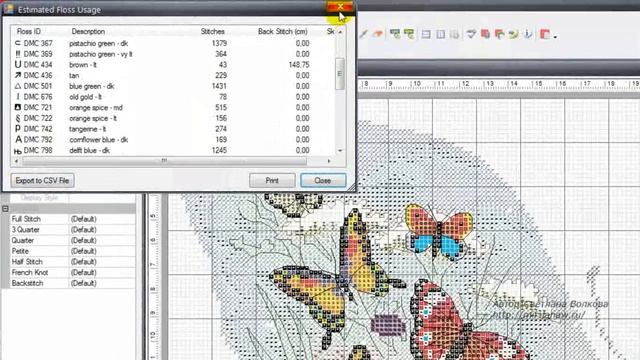Click the floss list scroll up arrow
Image resolution: width=640 pixels, height=360 pixels.
pos(340,31)
